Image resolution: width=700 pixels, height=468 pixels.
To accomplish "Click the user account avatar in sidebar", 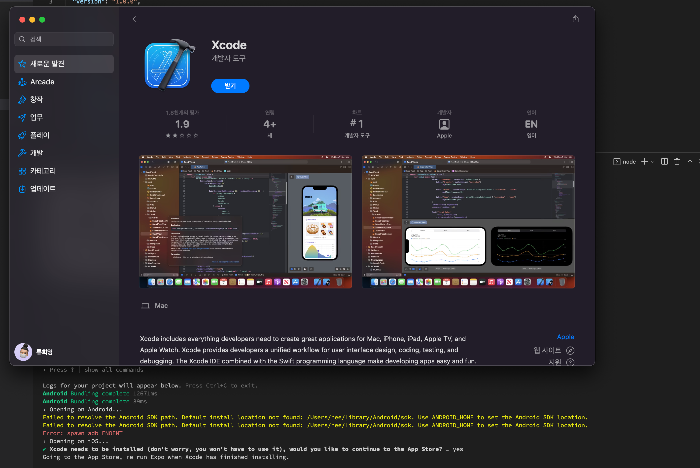I will click(x=23, y=352).
